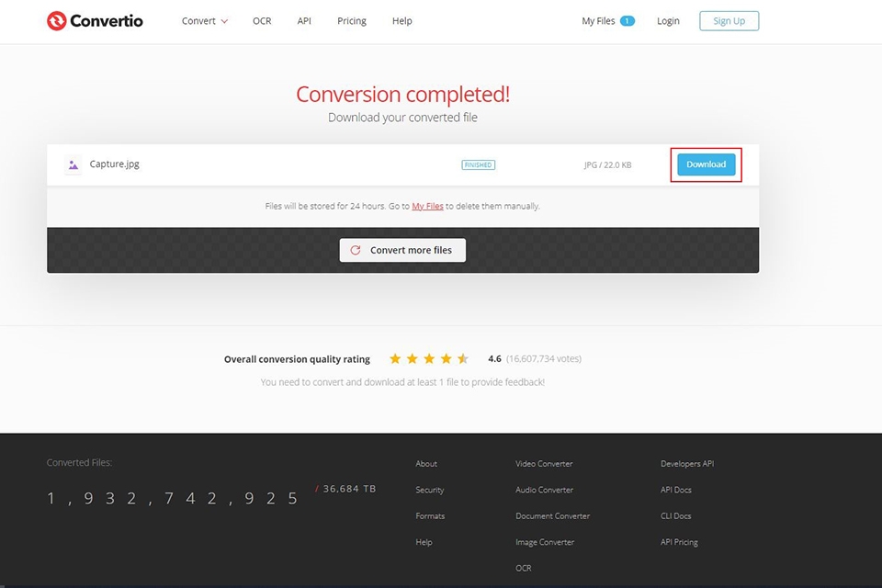
Task: Open the Image Converter footer link
Action: pyautogui.click(x=545, y=542)
